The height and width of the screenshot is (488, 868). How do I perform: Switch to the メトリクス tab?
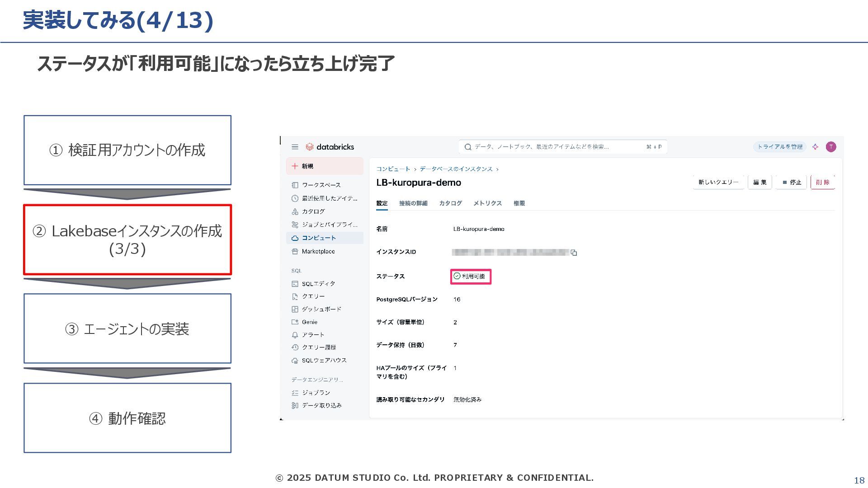pyautogui.click(x=487, y=203)
